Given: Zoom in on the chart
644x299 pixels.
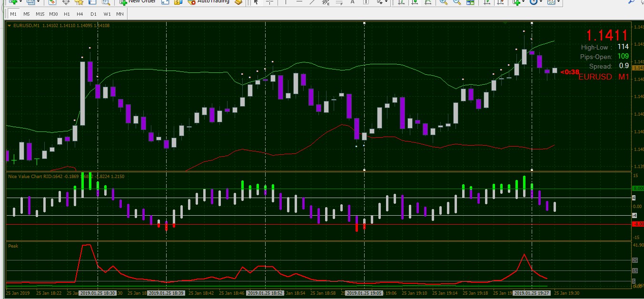Looking at the screenshot, I should [x=444, y=2].
